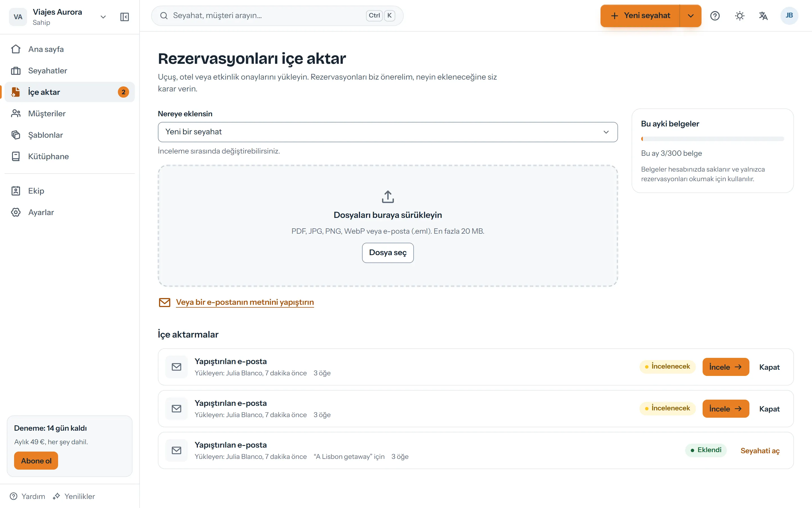This screenshot has height=508, width=812.
Task: Open Ekip page
Action: (69, 191)
